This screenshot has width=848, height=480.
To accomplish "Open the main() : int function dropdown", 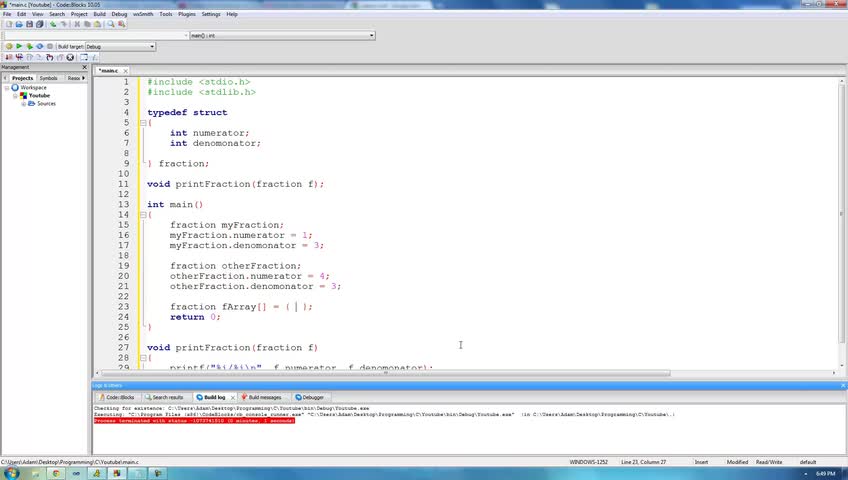I will pyautogui.click(x=282, y=35).
